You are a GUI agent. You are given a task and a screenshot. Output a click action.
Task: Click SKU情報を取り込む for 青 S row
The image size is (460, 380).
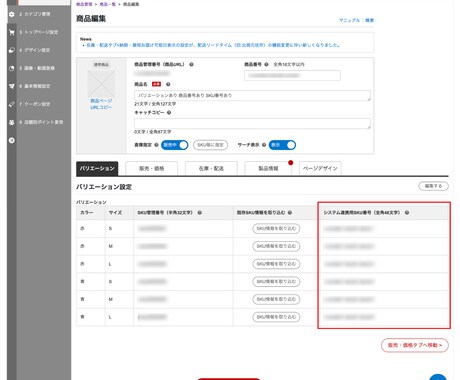[276, 282]
